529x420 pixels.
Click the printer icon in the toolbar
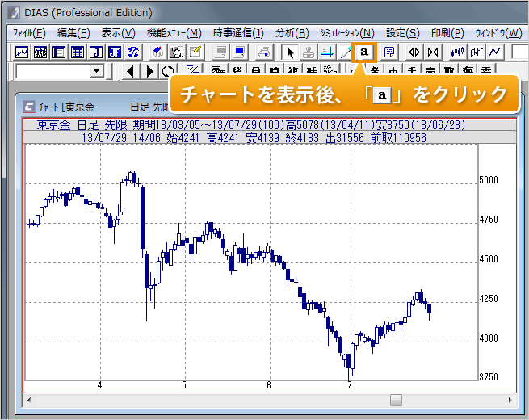(x=263, y=52)
